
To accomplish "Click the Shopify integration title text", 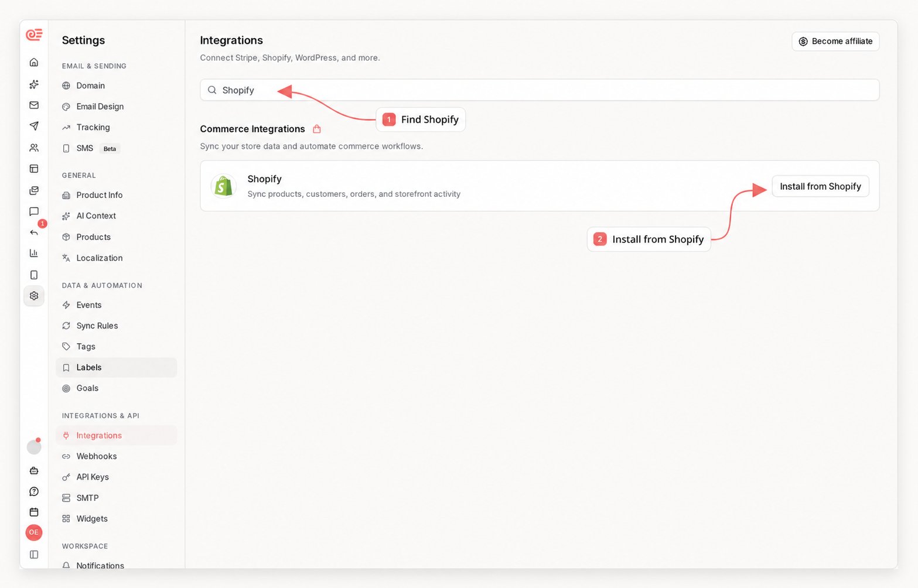I will click(264, 179).
